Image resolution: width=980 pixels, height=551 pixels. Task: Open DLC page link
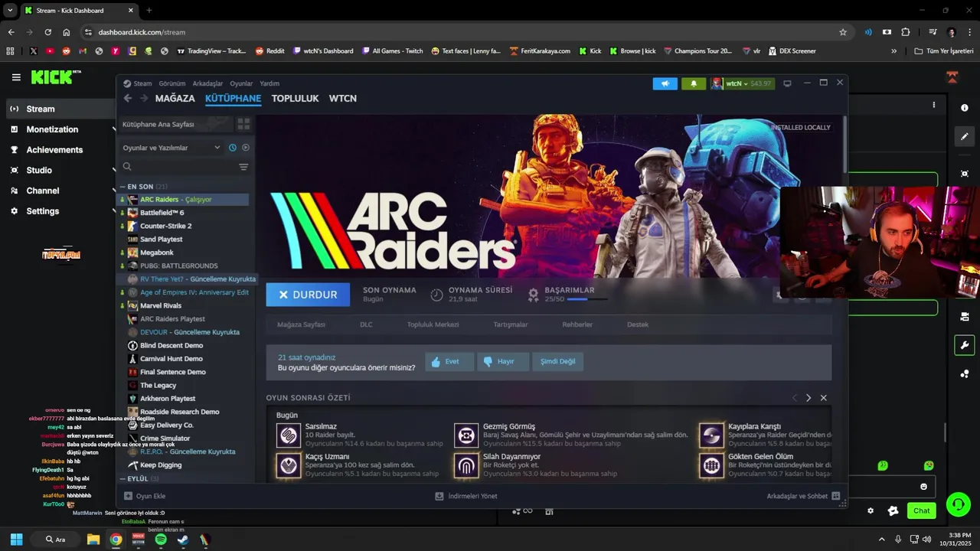point(366,324)
